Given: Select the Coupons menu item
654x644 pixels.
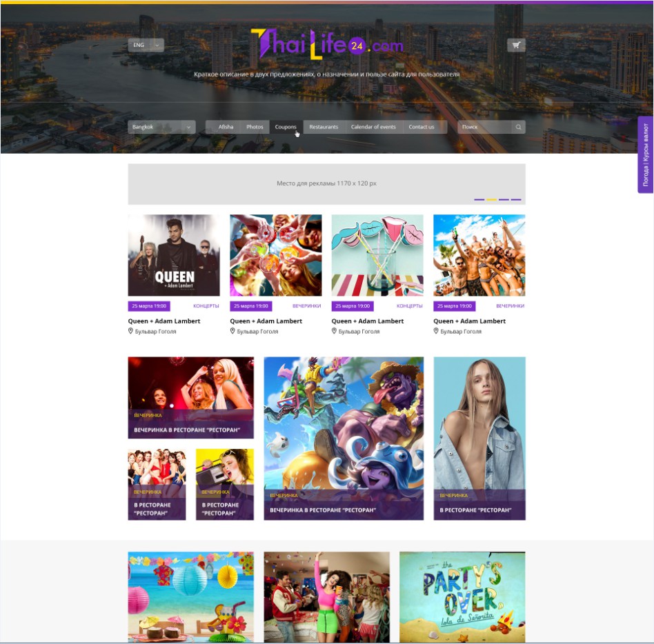Looking at the screenshot, I should [286, 127].
